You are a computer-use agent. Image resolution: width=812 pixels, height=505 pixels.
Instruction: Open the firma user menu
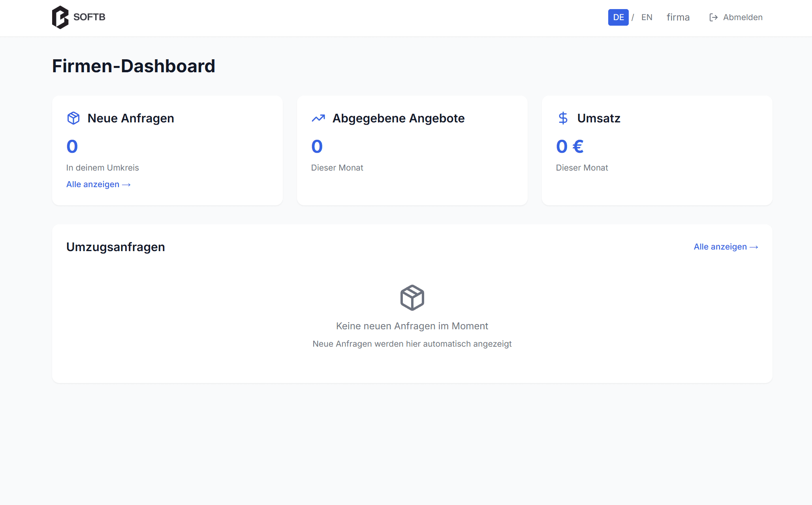(x=678, y=17)
